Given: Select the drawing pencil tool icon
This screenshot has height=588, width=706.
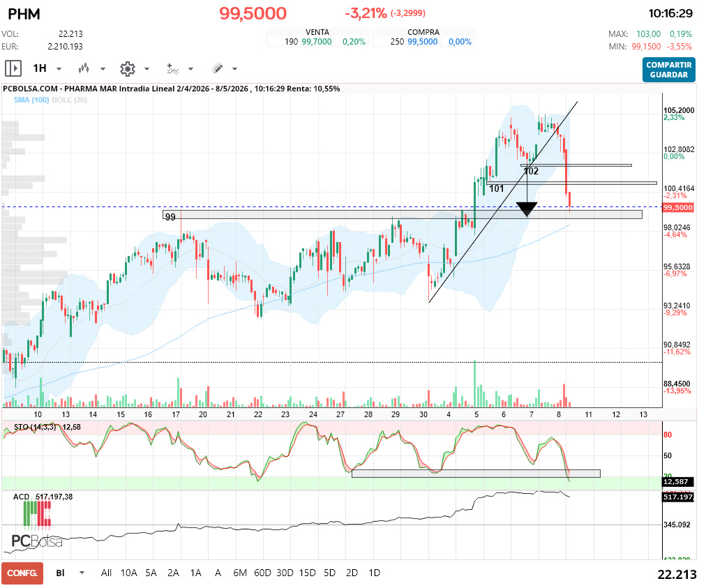Looking at the screenshot, I should pyautogui.click(x=217, y=68).
